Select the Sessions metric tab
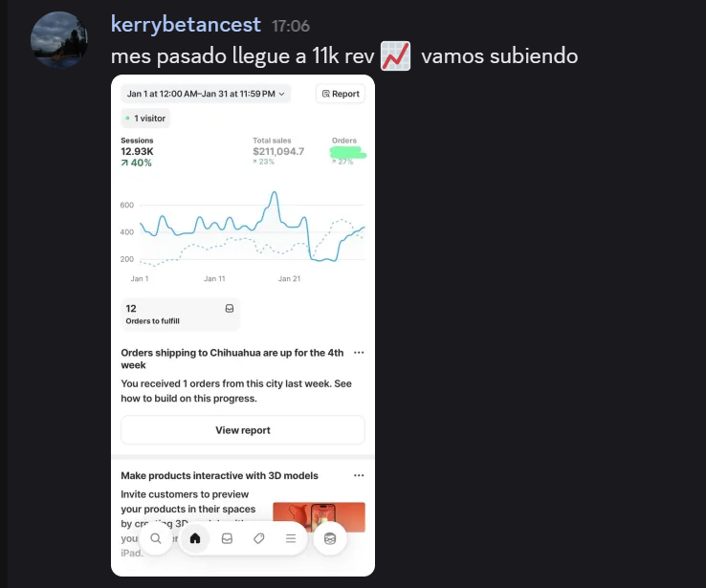The height and width of the screenshot is (588, 706). pos(137,151)
